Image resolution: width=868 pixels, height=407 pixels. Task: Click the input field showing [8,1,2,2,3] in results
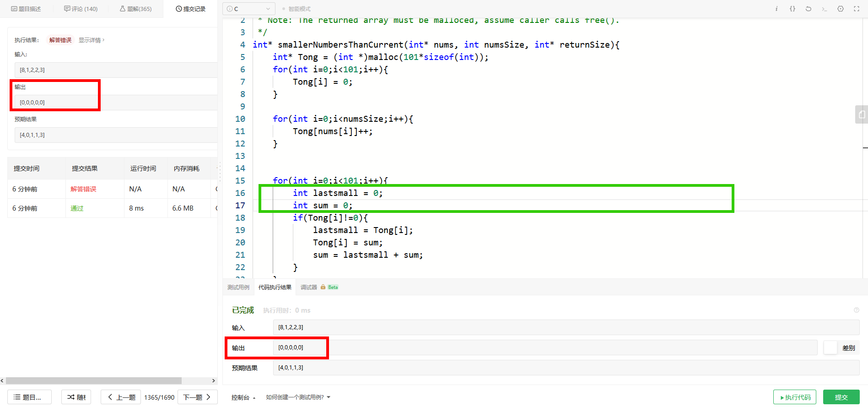click(566, 327)
